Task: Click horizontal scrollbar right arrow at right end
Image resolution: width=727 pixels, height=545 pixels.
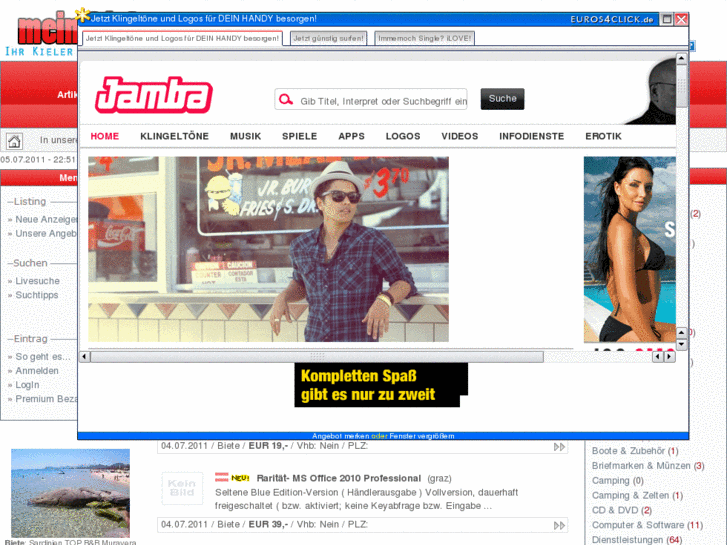Action: [x=670, y=357]
